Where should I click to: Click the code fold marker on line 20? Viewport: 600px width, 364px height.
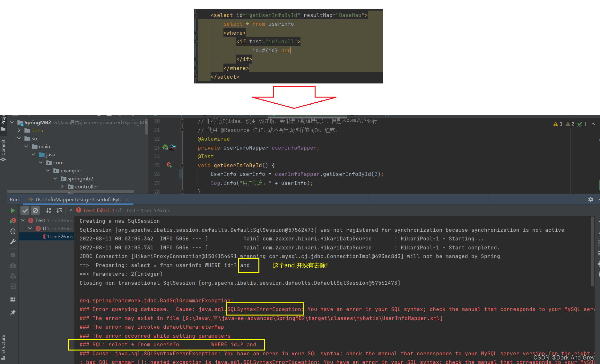tap(182, 121)
